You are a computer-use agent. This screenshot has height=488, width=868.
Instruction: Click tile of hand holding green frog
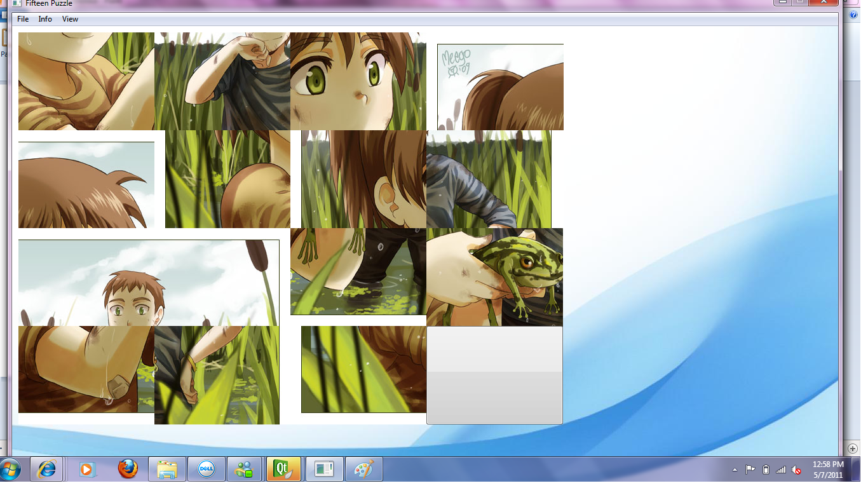coord(494,277)
